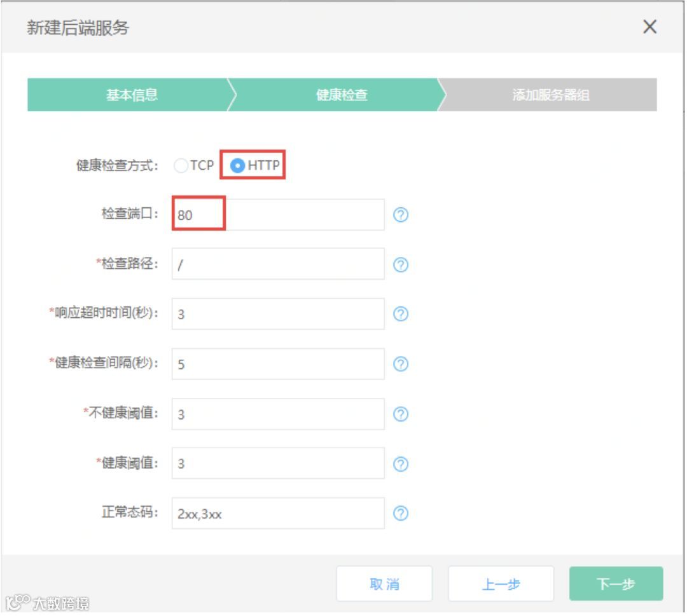Open help icon beside 健康阈值 field
This screenshot has height=616, width=687.
pyautogui.click(x=401, y=463)
